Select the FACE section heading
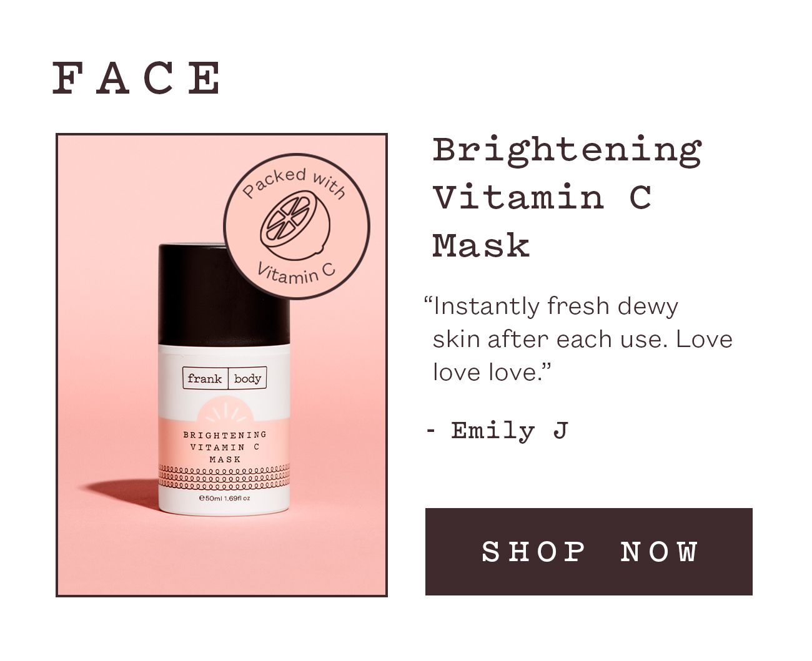Screen dimensions: 812x661 coord(136,78)
